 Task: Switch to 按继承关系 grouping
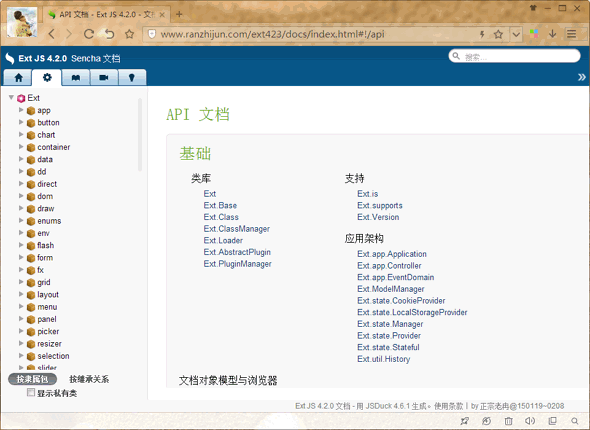(x=89, y=379)
